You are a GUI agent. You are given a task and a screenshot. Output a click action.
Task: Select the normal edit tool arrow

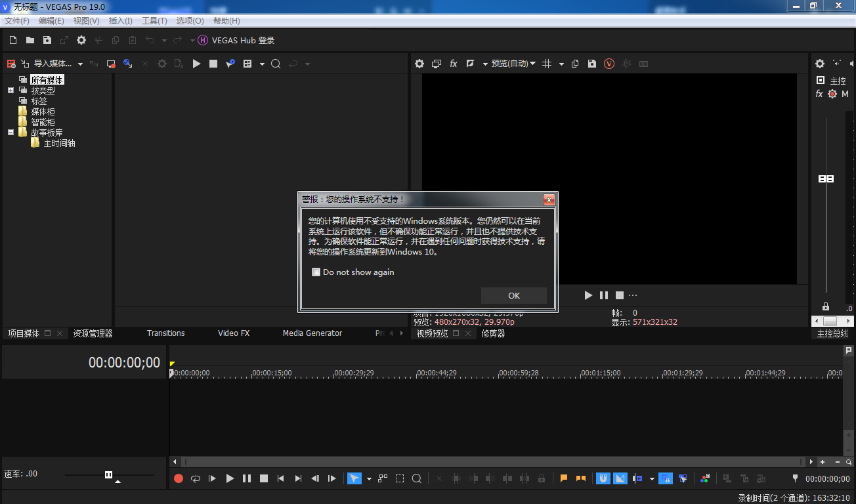[354, 478]
